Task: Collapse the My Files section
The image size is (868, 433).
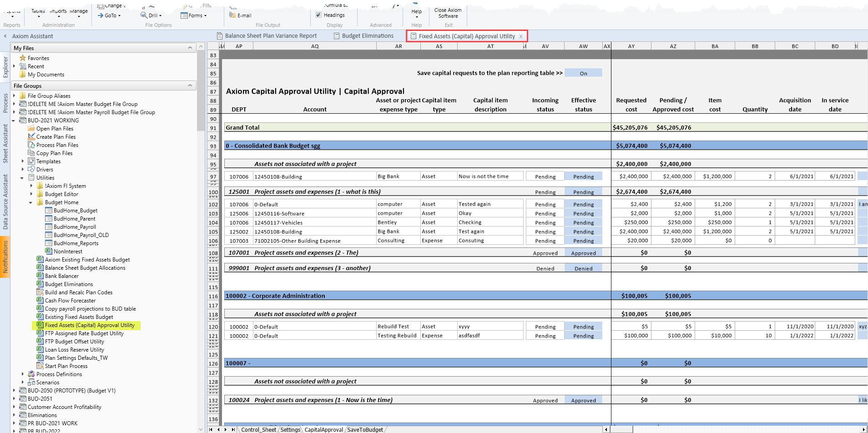Action: [x=190, y=48]
